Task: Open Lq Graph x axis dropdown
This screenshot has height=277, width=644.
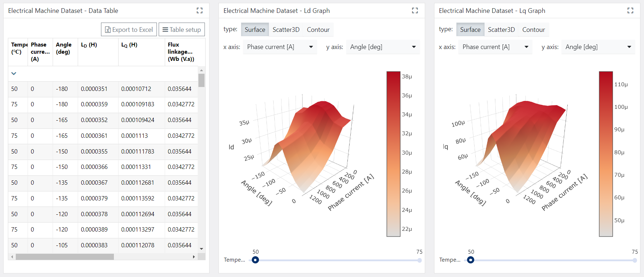Action: pos(495,47)
